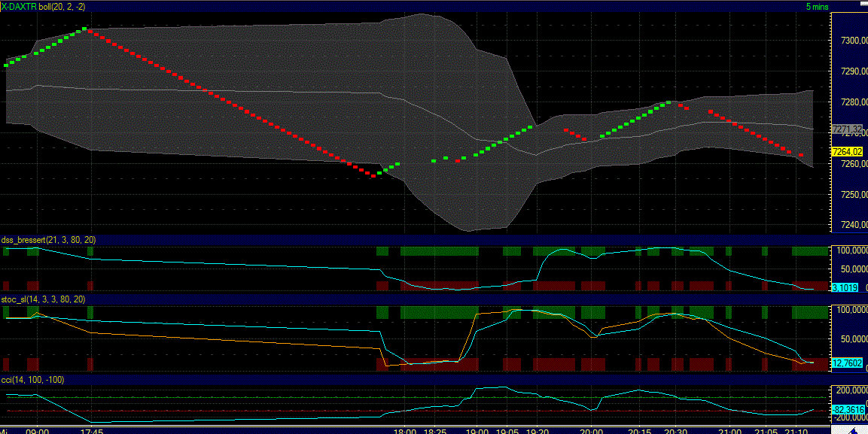The image size is (868, 434).
Task: Select the cyan 3.1019 dss_bressert value box
Action: 845,287
